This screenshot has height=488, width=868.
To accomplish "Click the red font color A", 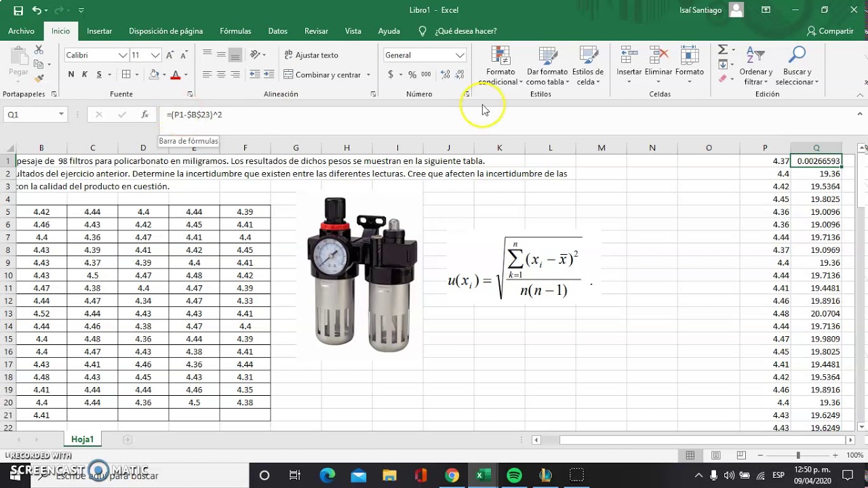I will [x=176, y=75].
